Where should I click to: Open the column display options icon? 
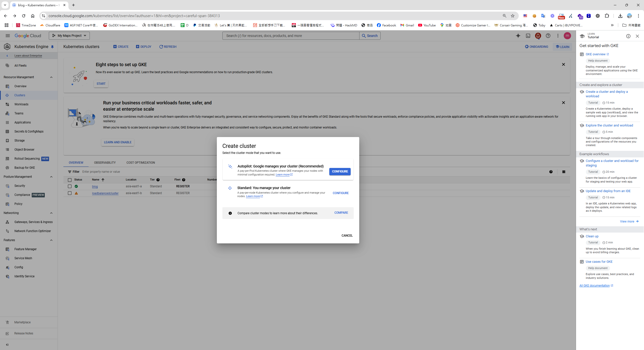[x=563, y=172]
